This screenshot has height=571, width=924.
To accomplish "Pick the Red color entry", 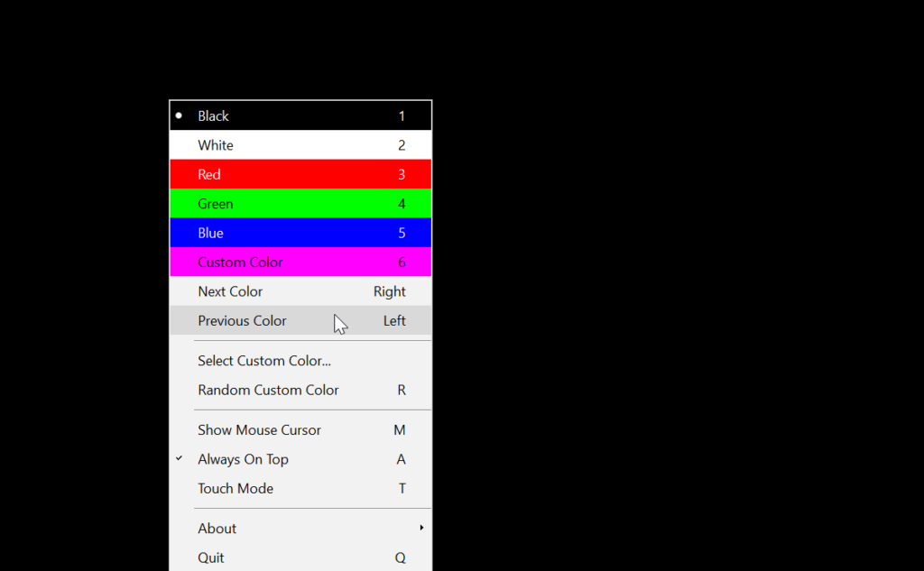I will pos(300,174).
